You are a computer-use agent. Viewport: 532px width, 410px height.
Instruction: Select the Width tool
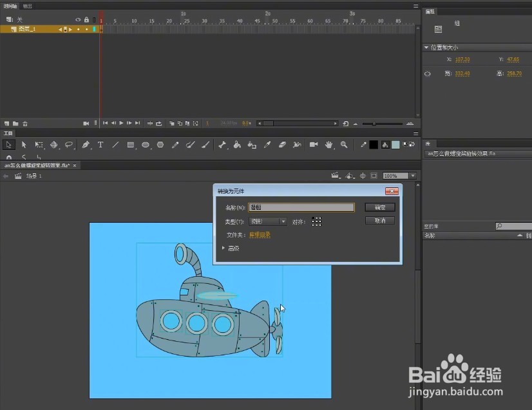tap(297, 145)
